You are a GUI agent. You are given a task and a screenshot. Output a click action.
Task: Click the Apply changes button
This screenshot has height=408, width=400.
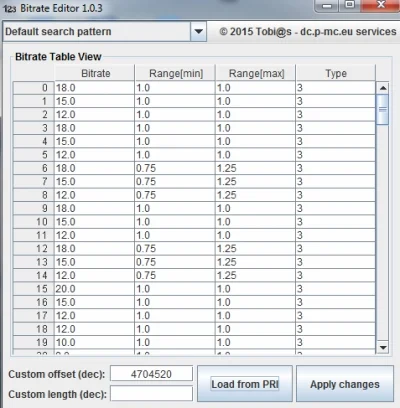345,384
